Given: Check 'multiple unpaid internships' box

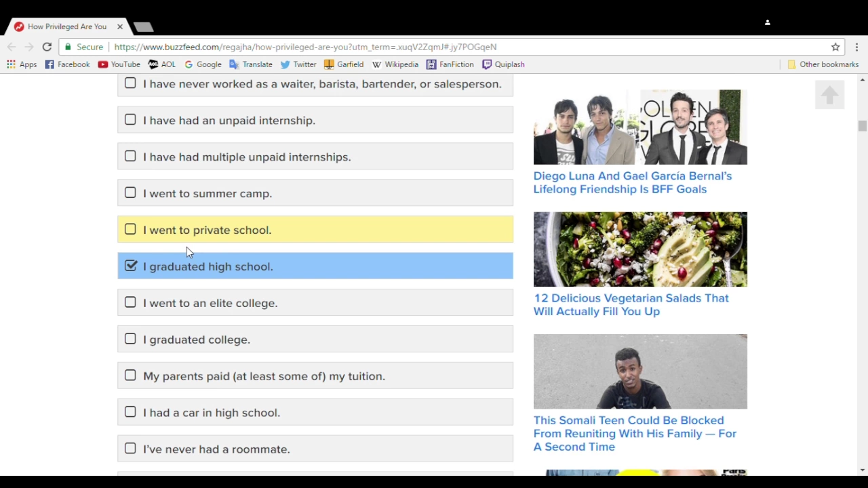Looking at the screenshot, I should click(130, 157).
